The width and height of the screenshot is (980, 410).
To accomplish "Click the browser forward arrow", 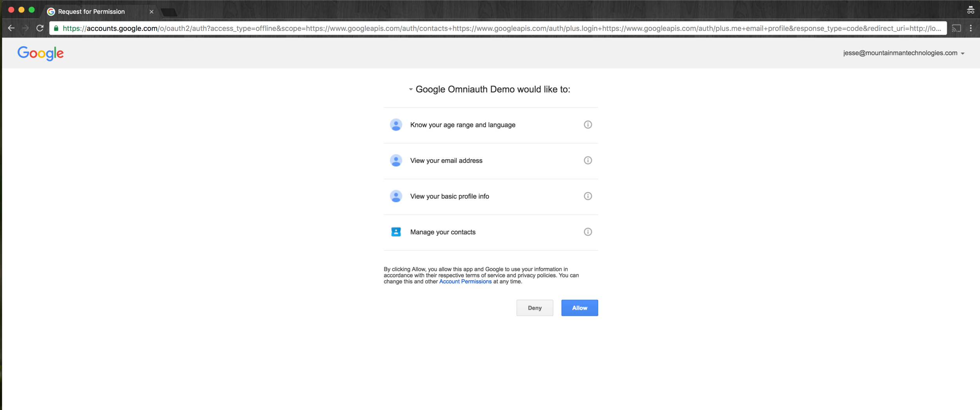I will click(x=25, y=28).
